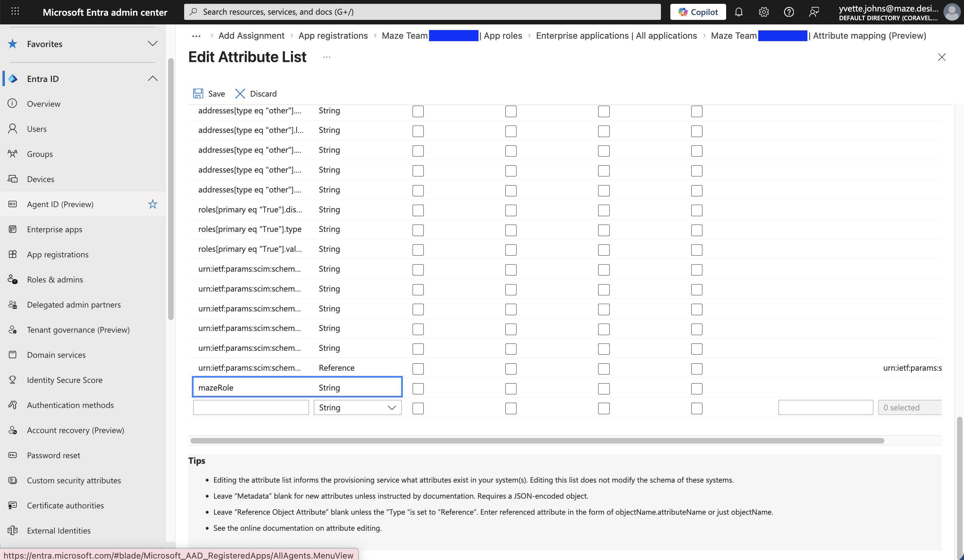Open the breadcrumb ellipsis menu
The image size is (964, 560).
pos(196,36)
